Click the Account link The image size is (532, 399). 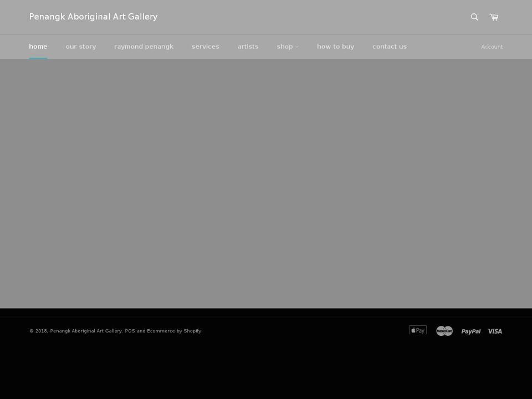click(x=492, y=47)
